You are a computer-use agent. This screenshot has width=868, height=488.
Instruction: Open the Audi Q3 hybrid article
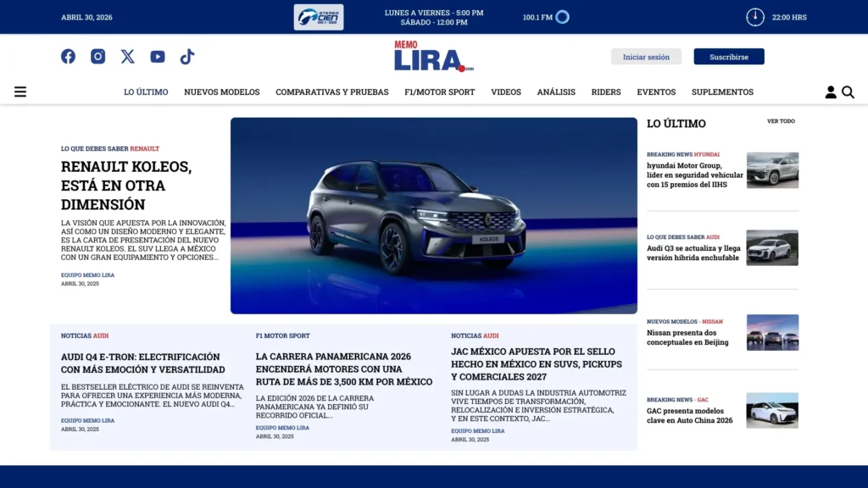pyautogui.click(x=693, y=252)
